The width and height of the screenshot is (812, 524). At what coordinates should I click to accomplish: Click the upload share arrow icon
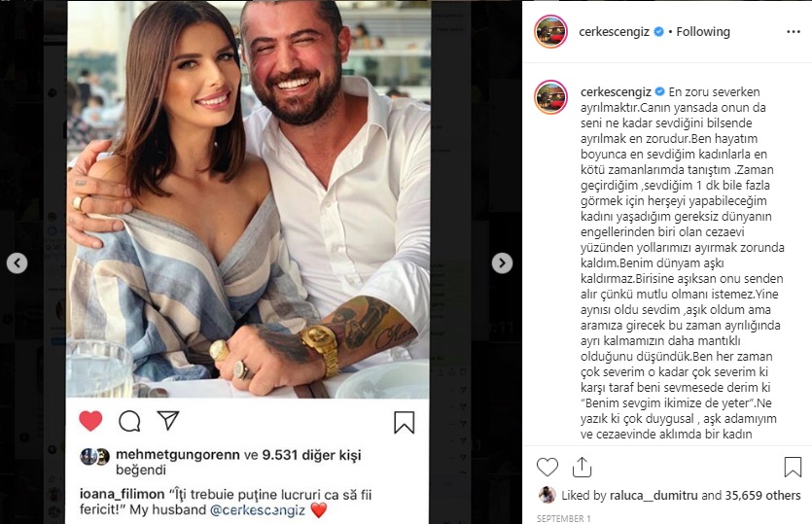click(x=583, y=467)
